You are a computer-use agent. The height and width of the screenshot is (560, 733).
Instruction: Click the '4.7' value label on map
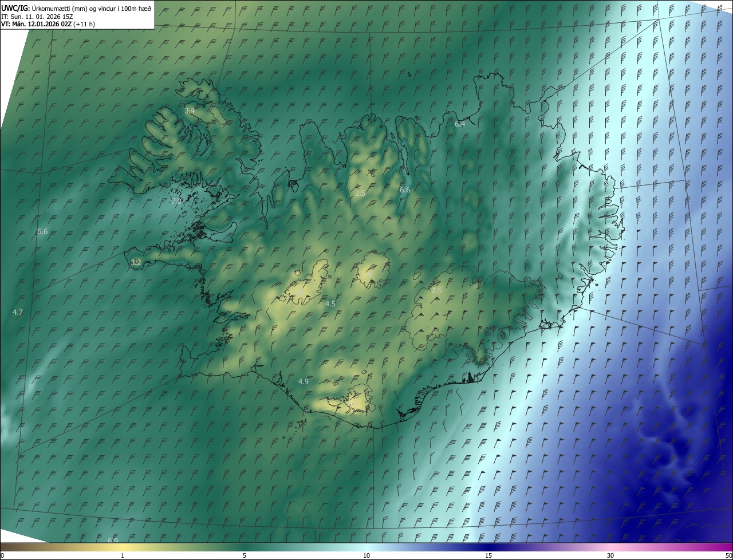point(18,312)
